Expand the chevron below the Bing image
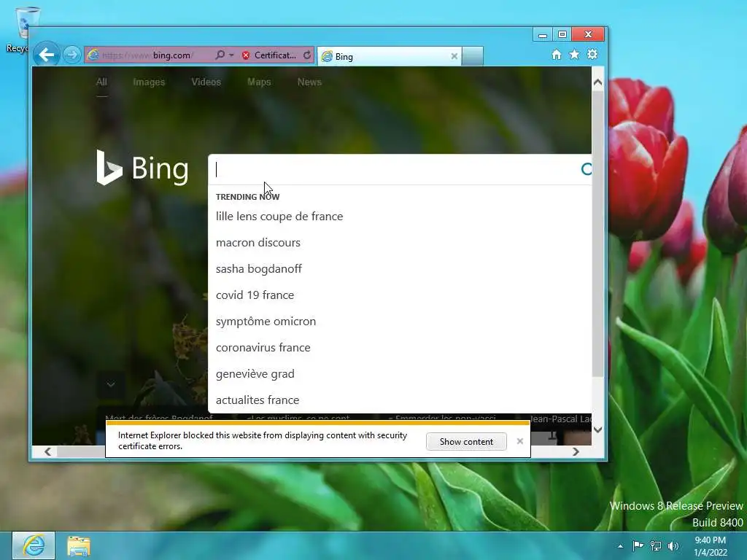Screen dimensions: 747x560 pos(111,384)
